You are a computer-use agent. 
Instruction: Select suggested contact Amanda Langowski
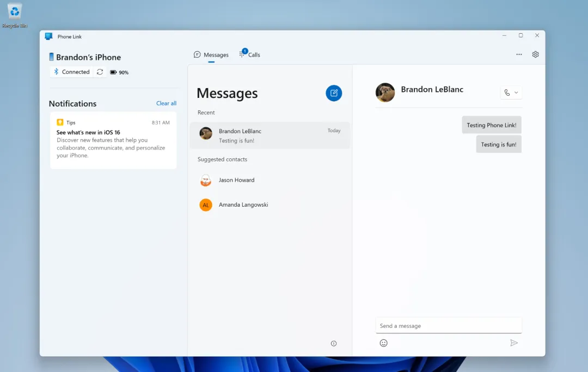point(270,205)
